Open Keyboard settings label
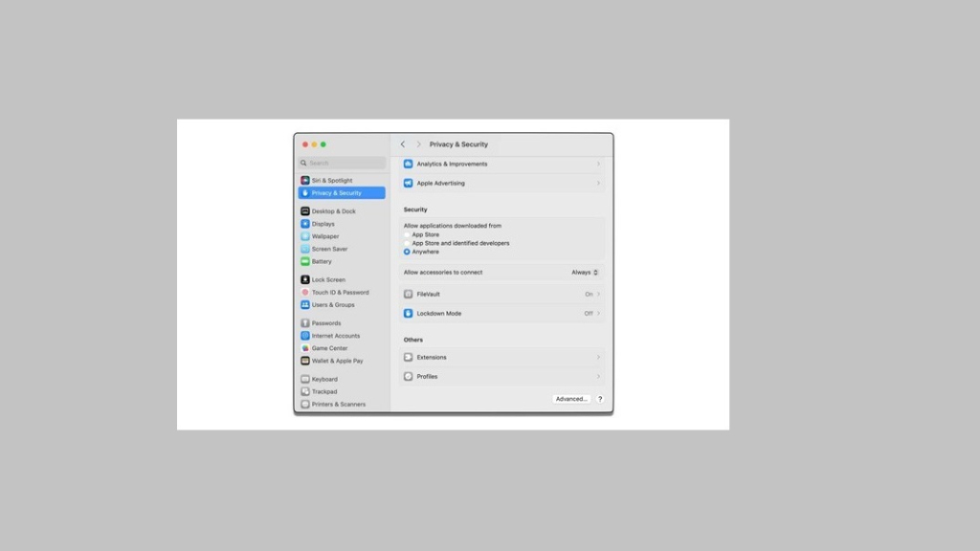Viewport: 980px width, 551px height. [x=324, y=379]
